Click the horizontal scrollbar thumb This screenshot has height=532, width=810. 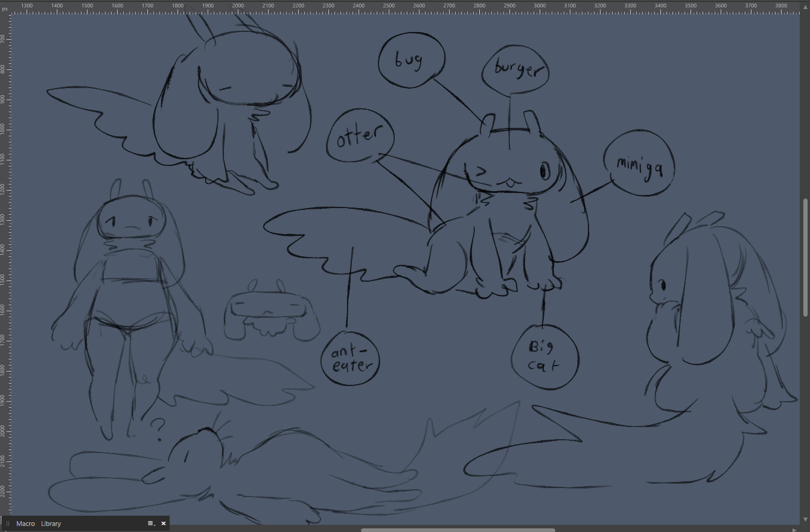[458, 530]
